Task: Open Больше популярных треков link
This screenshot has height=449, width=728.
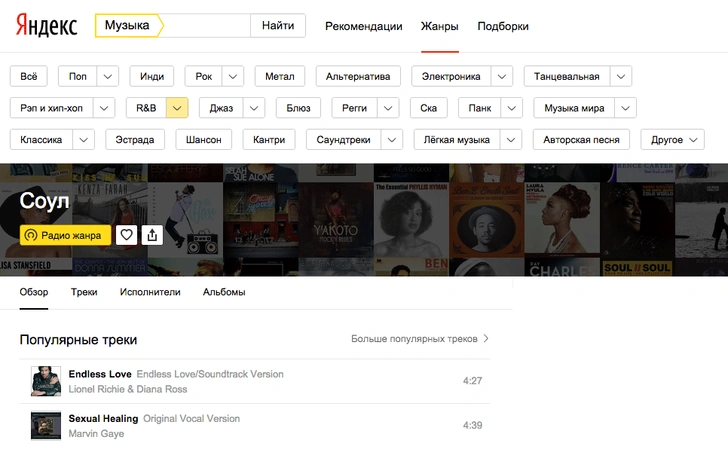Action: (420, 338)
